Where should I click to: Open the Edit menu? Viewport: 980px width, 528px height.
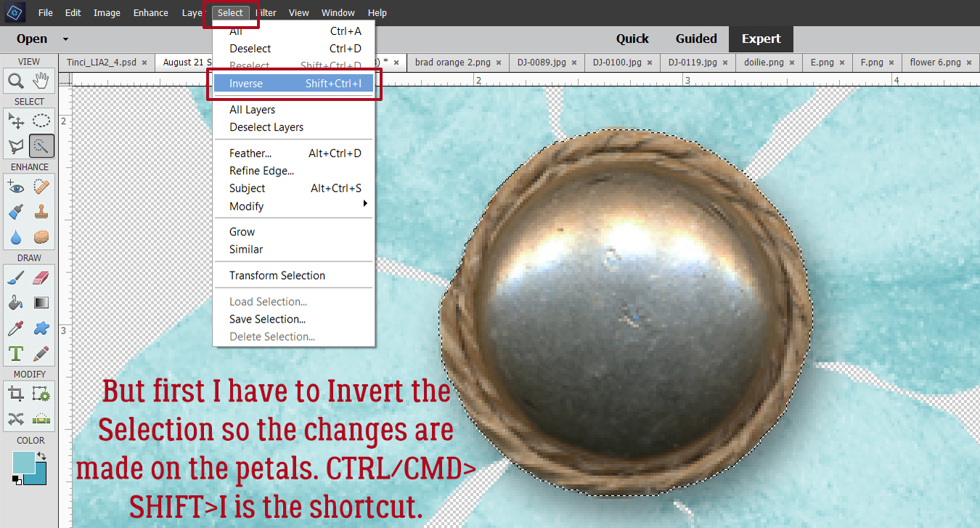pyautogui.click(x=73, y=13)
